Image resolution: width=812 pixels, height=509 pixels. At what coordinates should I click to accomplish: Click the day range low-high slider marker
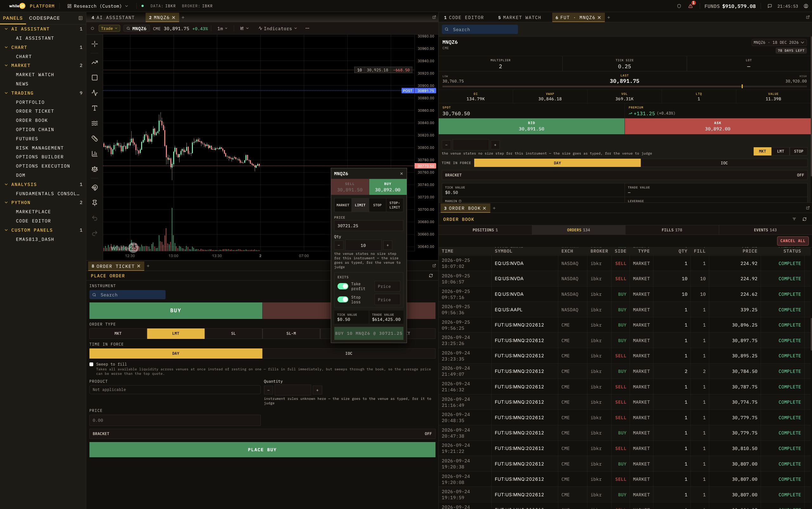pos(742,87)
